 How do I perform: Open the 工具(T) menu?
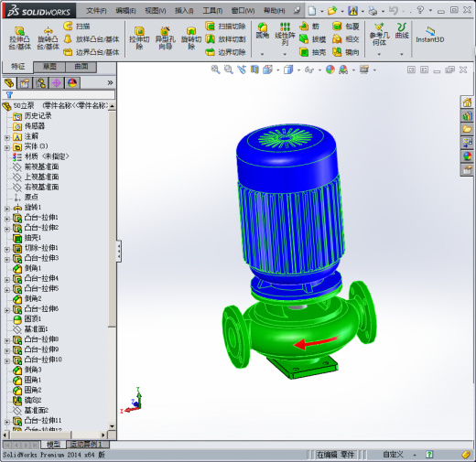click(212, 11)
